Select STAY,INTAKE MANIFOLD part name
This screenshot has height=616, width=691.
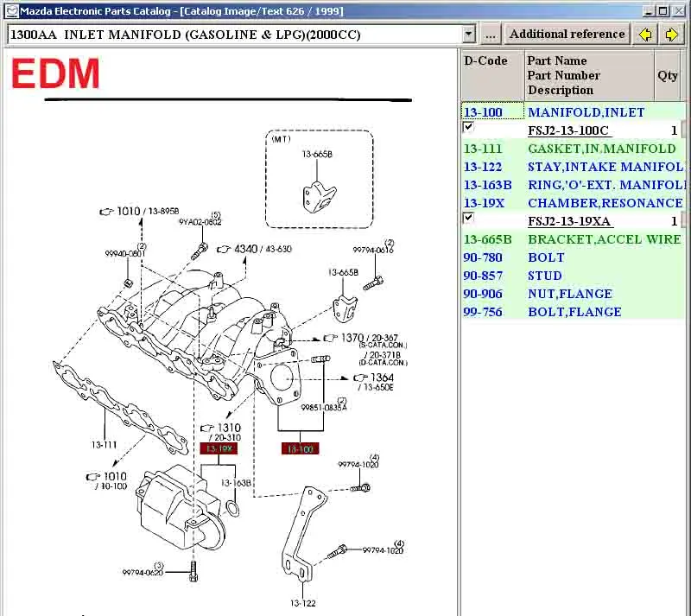(606, 167)
